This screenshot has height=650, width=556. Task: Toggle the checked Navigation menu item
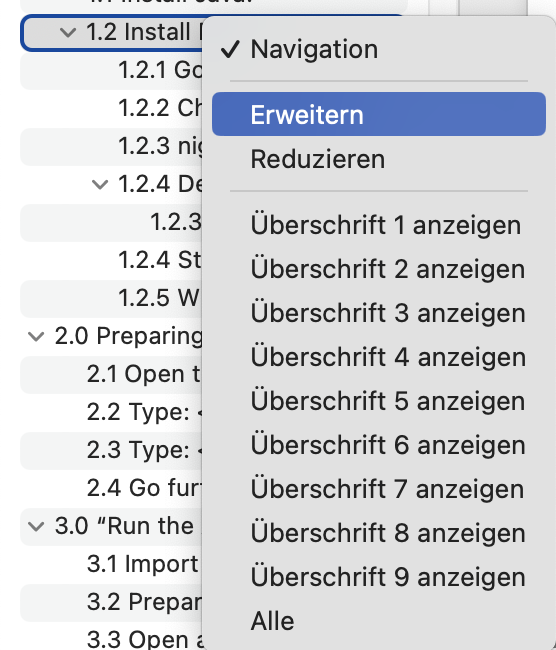[x=379, y=49]
